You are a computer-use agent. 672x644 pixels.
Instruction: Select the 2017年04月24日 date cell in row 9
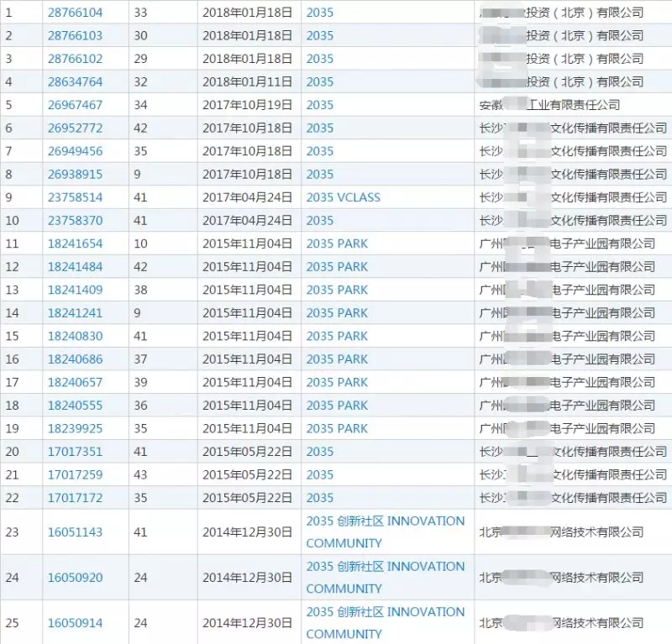(x=247, y=197)
